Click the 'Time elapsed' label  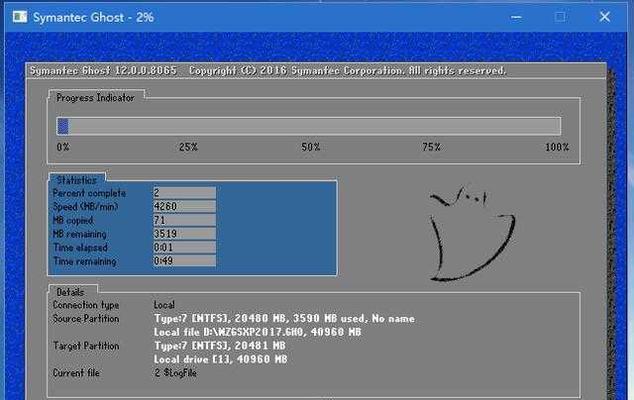[80, 248]
